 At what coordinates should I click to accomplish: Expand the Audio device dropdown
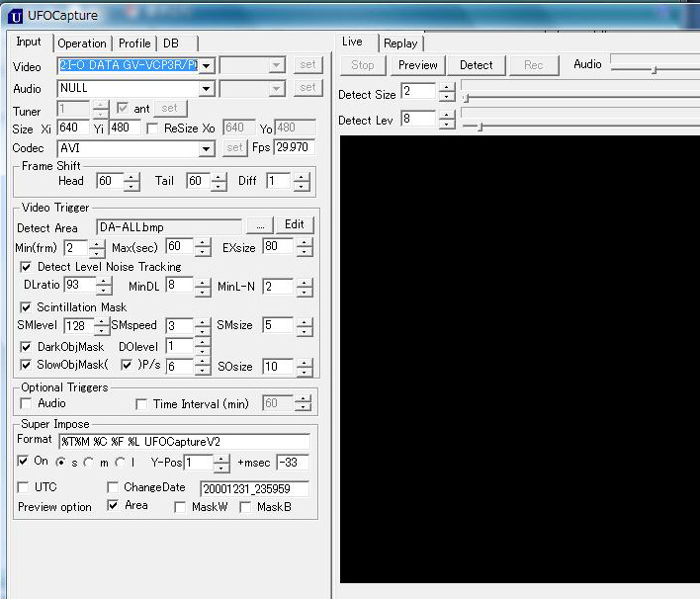tap(206, 89)
